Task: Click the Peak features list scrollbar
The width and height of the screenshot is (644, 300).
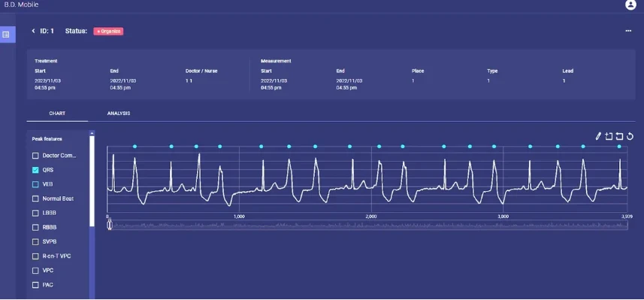Action: coord(92,180)
